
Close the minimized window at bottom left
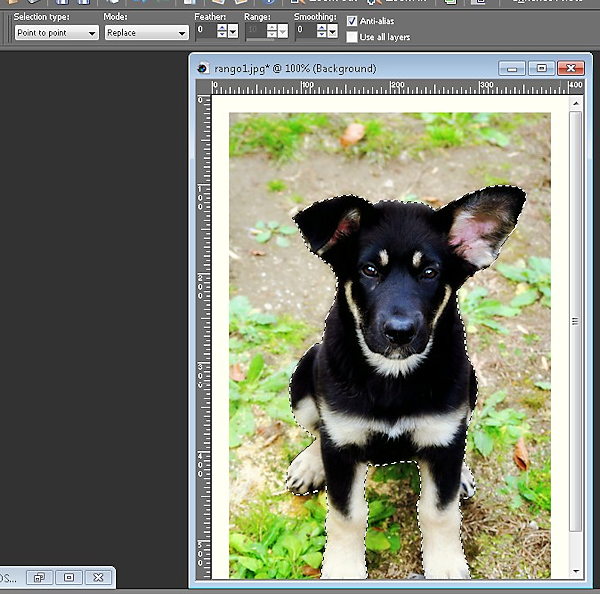click(x=98, y=578)
